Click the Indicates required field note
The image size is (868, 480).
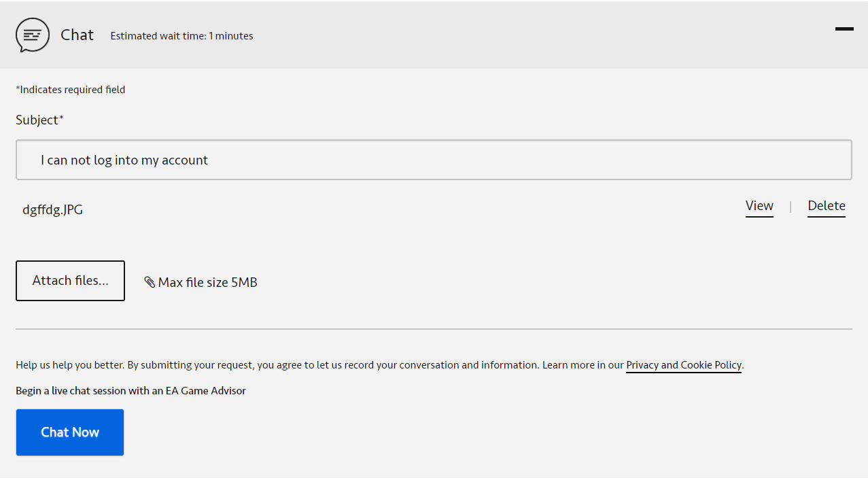coord(71,90)
